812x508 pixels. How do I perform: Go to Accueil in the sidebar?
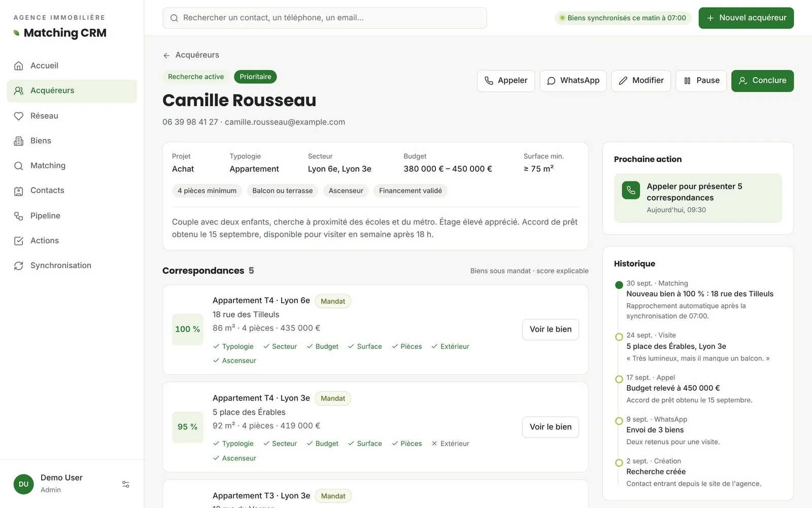coord(72,66)
